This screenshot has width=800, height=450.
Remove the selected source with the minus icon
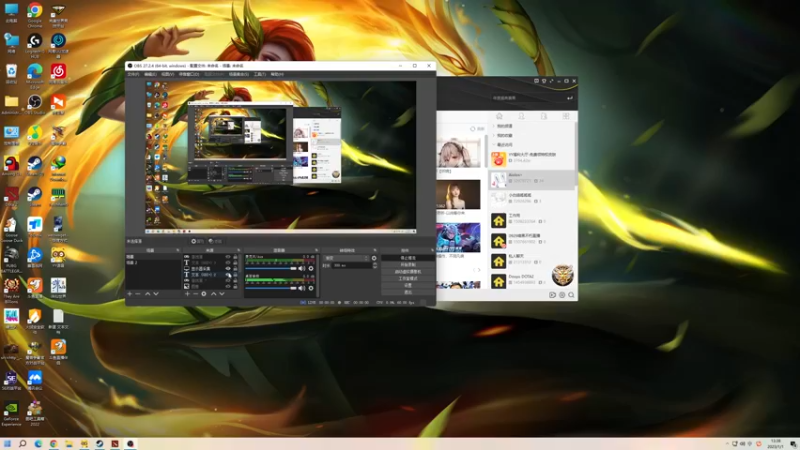click(195, 294)
